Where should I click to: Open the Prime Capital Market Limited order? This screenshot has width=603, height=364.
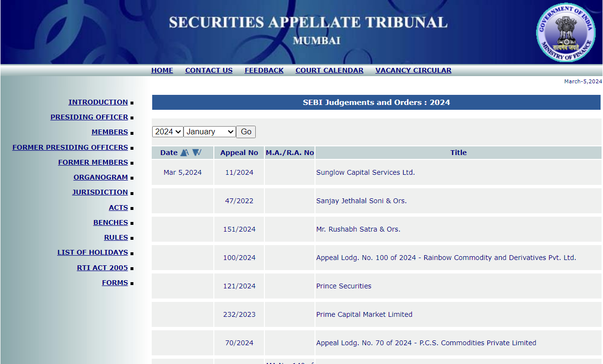click(364, 314)
